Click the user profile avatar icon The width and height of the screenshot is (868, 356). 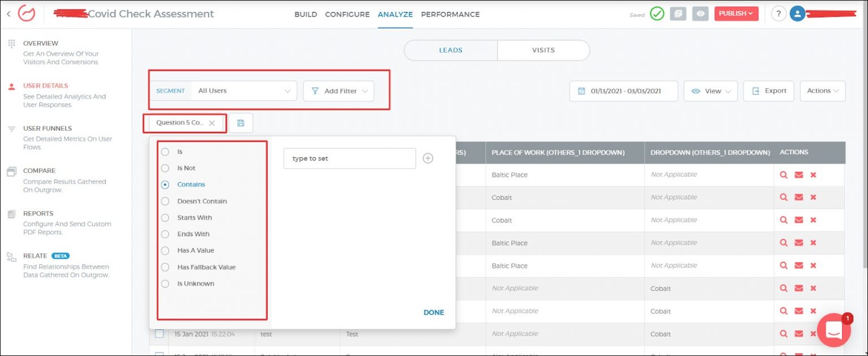(x=797, y=14)
